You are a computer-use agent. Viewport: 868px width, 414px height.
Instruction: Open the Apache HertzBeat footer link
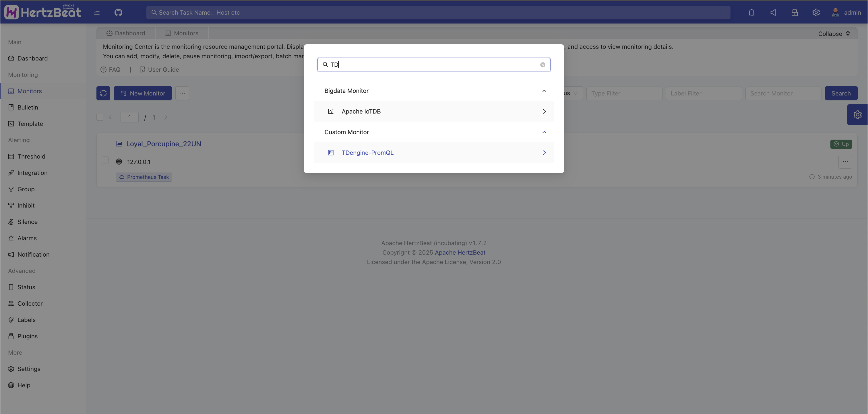tap(460, 252)
